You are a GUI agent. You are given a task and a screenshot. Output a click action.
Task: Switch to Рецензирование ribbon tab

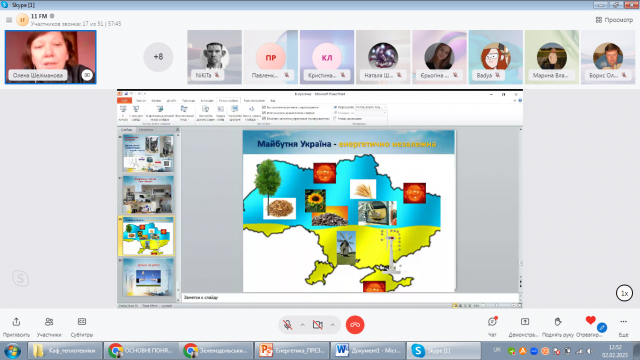[x=254, y=100]
